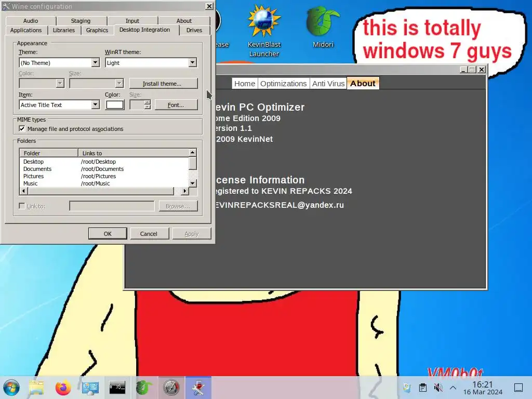Screen dimensions: 532x399
Task: Open the terminal icon in the taskbar
Action: [x=117, y=387]
